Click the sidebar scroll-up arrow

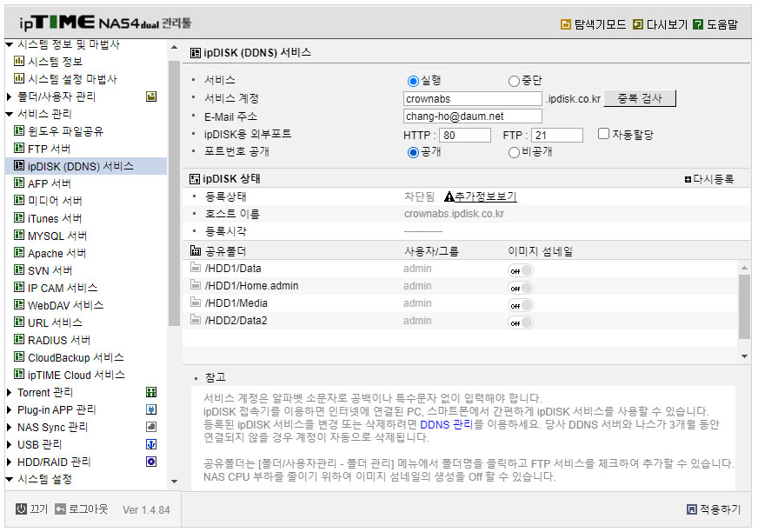(175, 48)
